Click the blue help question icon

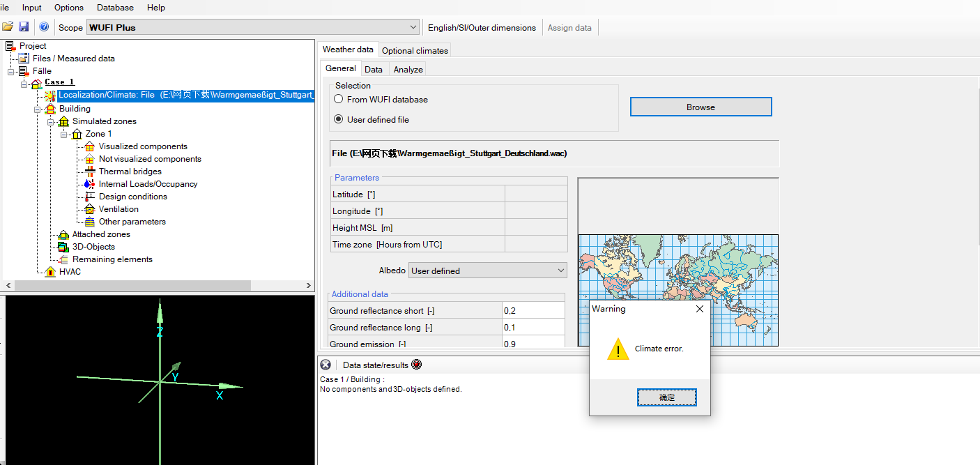coord(44,27)
